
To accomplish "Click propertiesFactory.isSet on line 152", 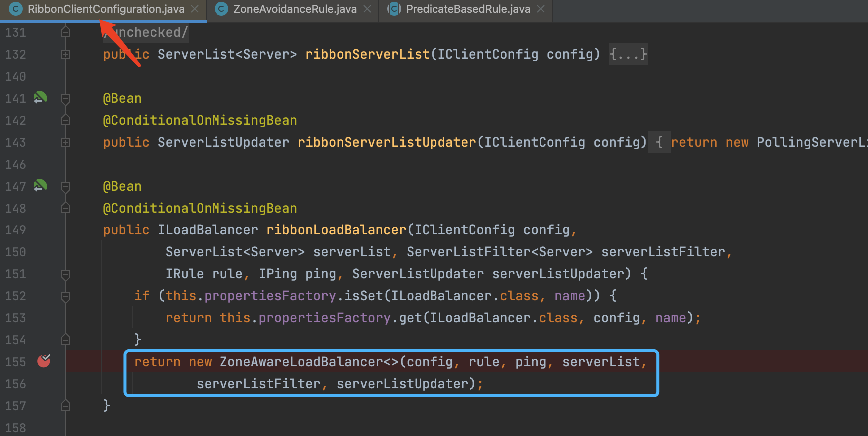I will pos(293,296).
